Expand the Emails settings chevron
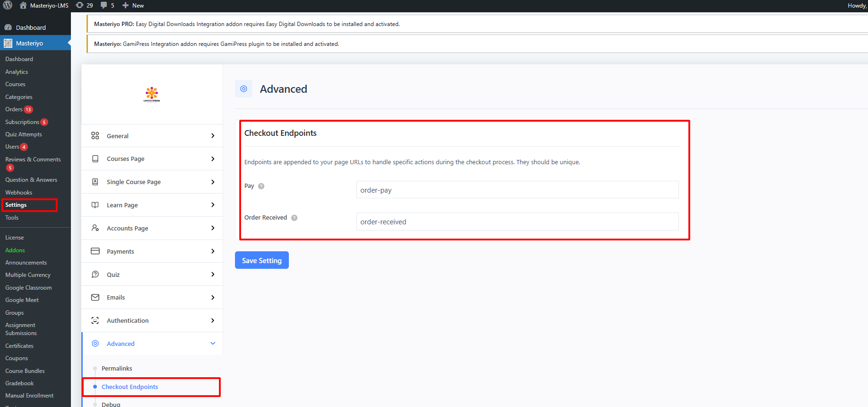Image resolution: width=868 pixels, height=407 pixels. point(213,297)
